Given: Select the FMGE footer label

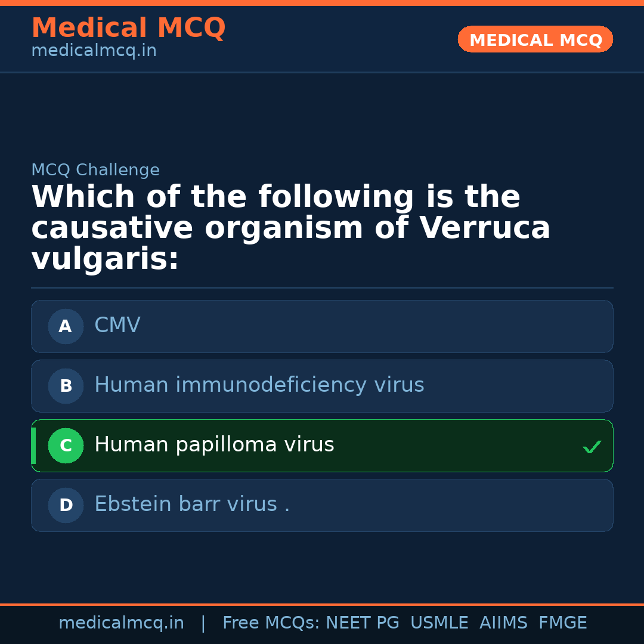Looking at the screenshot, I should [562, 623].
